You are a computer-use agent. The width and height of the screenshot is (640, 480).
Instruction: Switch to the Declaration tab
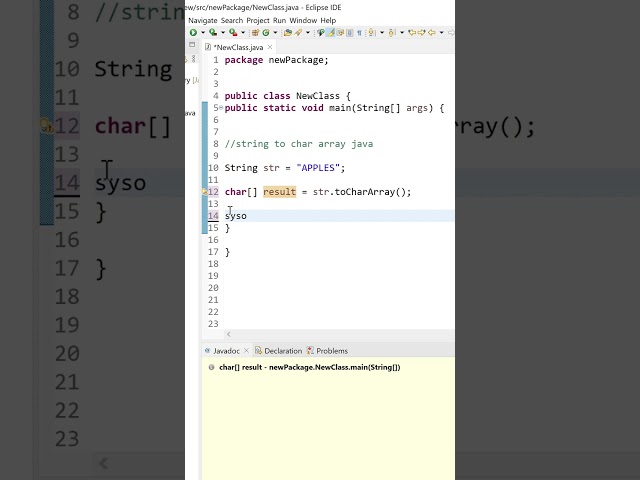[x=279, y=351]
